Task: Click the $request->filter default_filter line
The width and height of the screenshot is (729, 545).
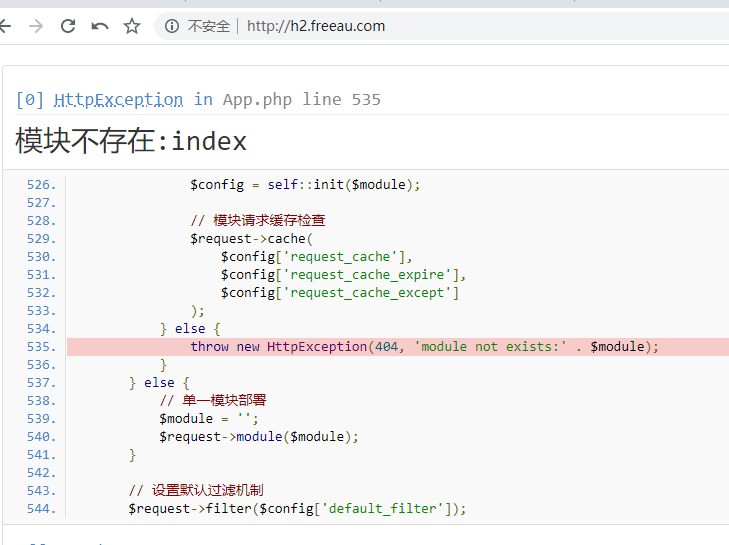Action: [297, 508]
